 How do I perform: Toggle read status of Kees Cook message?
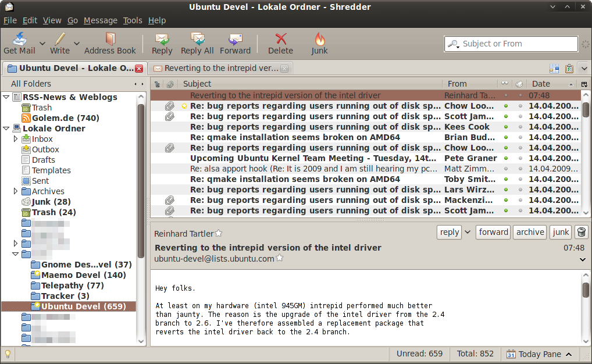tap(506, 127)
